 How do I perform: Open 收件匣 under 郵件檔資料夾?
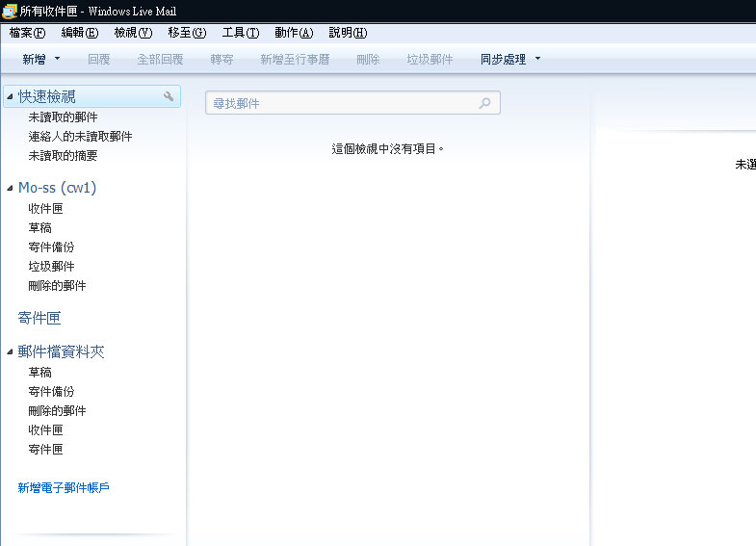tap(46, 430)
